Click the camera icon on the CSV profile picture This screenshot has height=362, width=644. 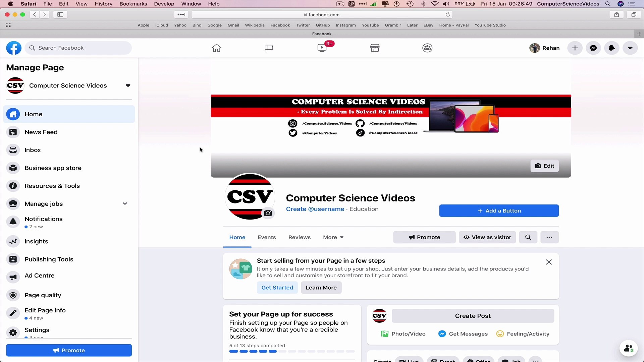tap(268, 213)
